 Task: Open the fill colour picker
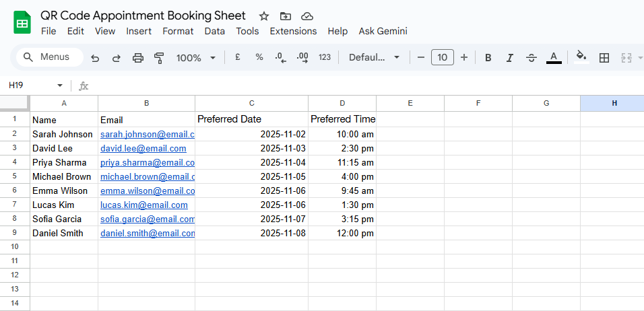pos(581,57)
